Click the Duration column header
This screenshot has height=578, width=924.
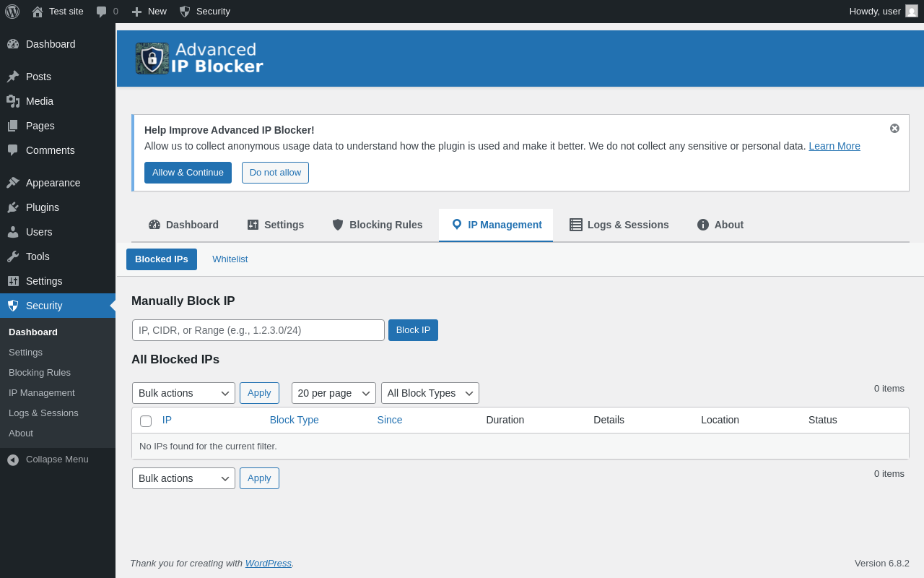(x=505, y=420)
